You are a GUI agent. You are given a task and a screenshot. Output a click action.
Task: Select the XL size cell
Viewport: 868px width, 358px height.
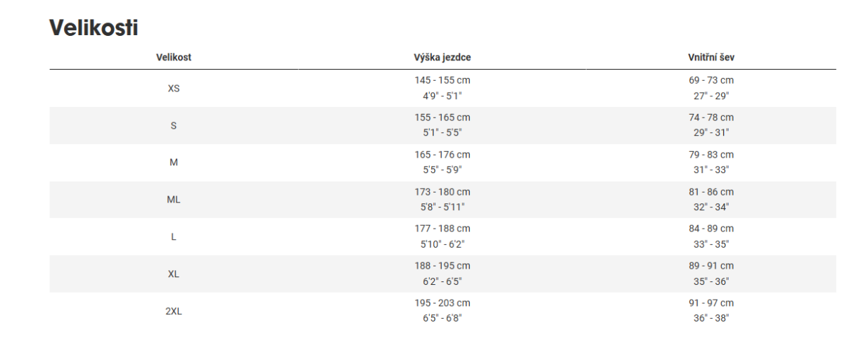pos(174,274)
